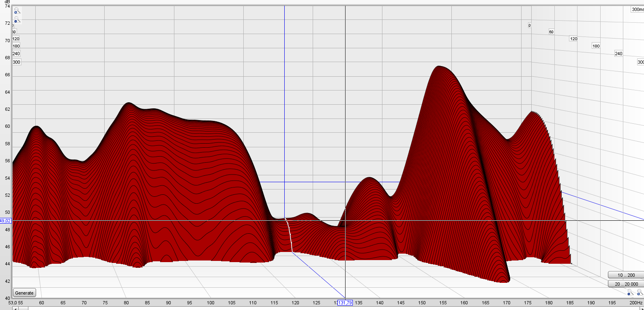The image size is (644, 310).
Task: Click the 131,79 frequency cursor readout
Action: click(345, 303)
